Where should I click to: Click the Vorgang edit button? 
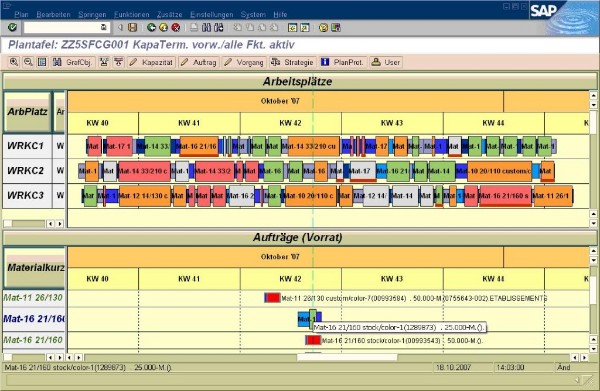tap(243, 62)
